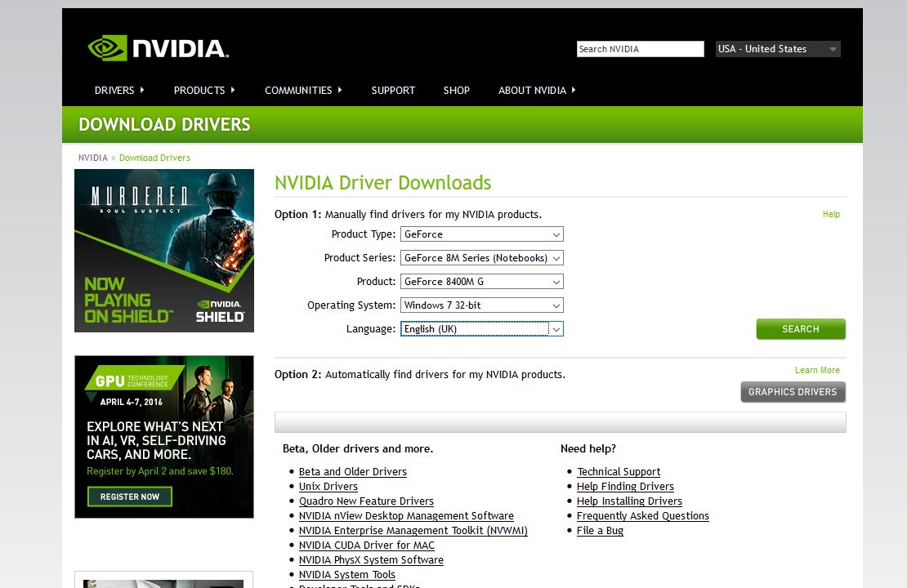Click the Learn More link
Viewport: 907px width, 588px height.
[817, 370]
